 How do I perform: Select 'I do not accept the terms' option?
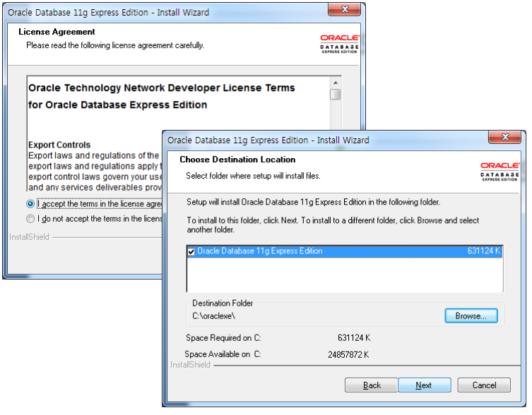pyautogui.click(x=30, y=219)
